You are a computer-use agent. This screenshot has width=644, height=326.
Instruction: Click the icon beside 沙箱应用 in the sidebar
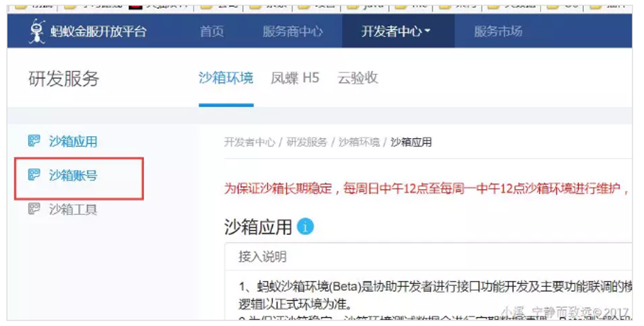(34, 141)
